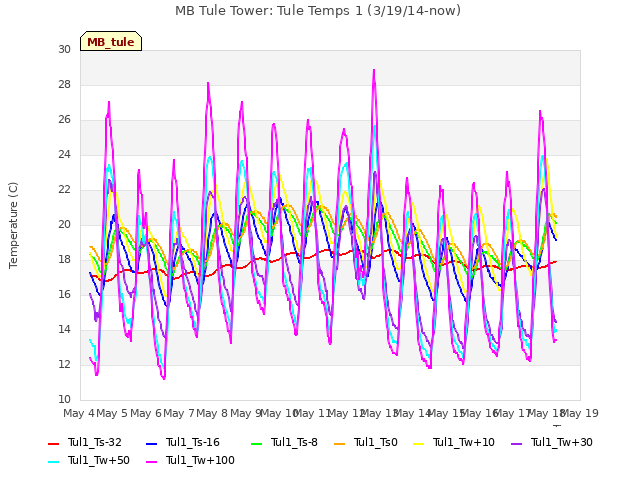The image size is (640, 480).
Task: Select the Tul1_Ts-32 legend label
Action: (x=95, y=442)
